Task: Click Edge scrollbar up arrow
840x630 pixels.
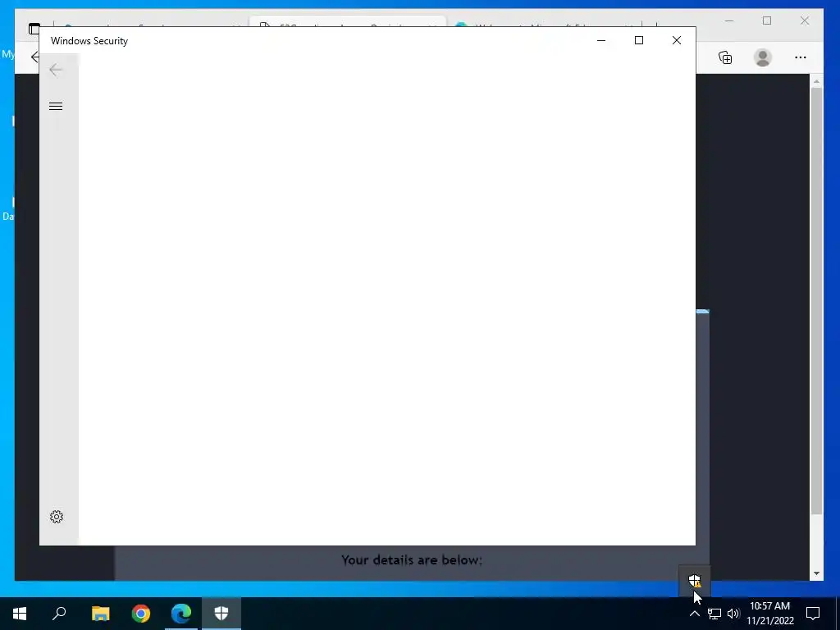Action: (816, 81)
